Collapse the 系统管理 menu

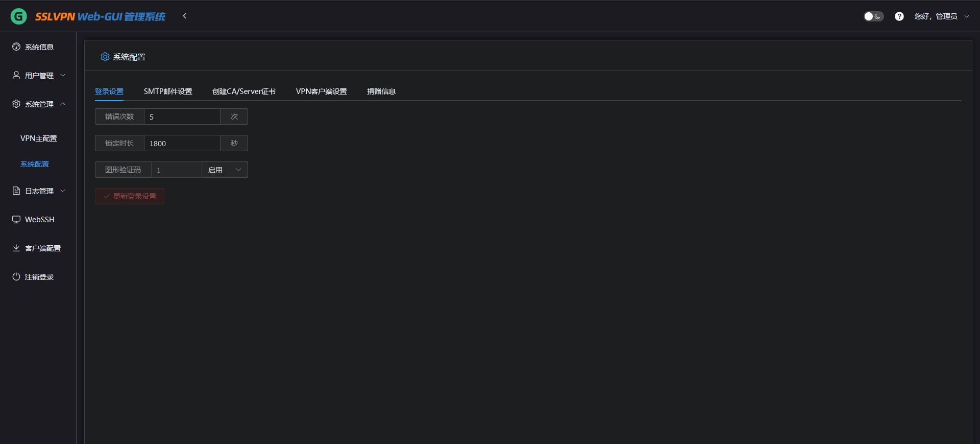38,104
